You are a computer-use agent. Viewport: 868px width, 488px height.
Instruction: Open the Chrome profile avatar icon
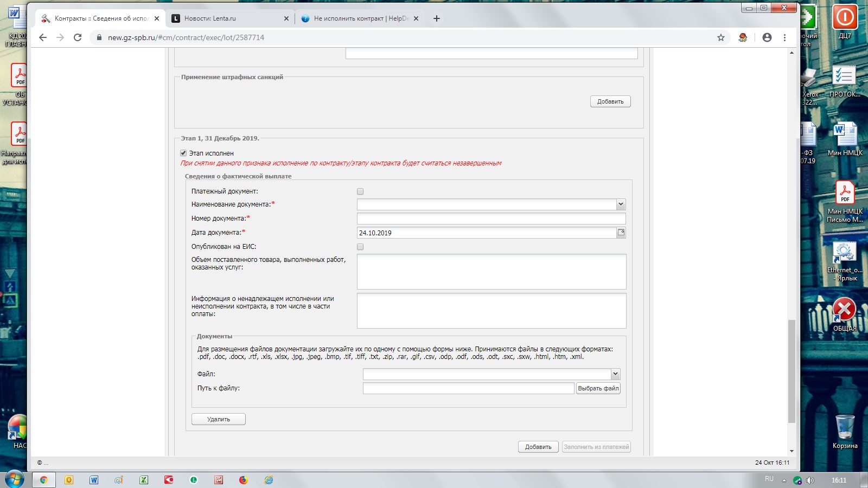click(767, 37)
